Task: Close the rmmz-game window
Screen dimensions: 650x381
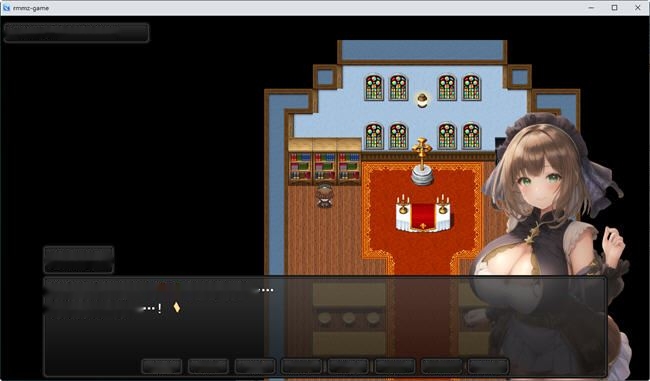Action: click(638, 7)
